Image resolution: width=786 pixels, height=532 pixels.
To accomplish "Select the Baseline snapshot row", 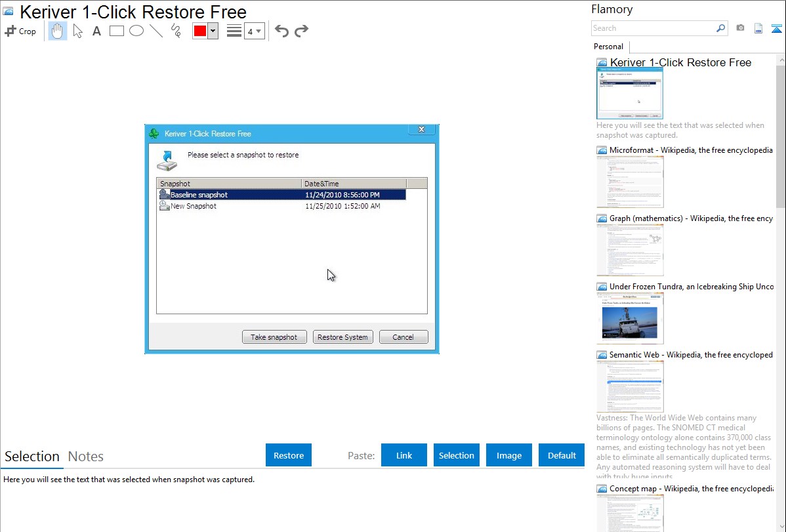I will (283, 195).
